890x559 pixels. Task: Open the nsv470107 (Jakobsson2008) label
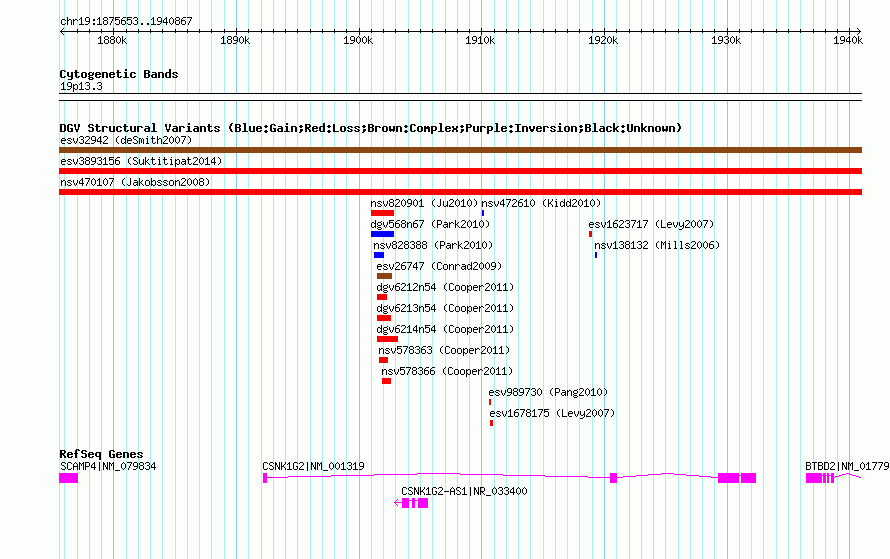[135, 182]
